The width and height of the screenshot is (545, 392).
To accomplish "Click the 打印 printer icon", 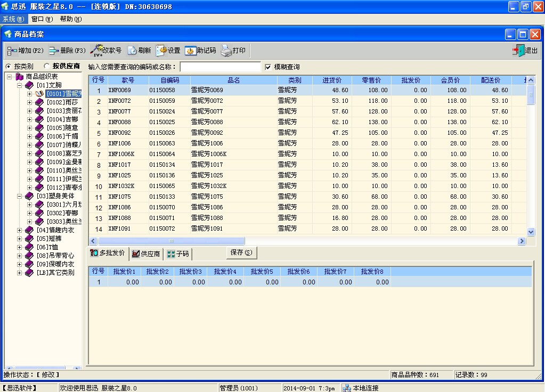I will [226, 51].
